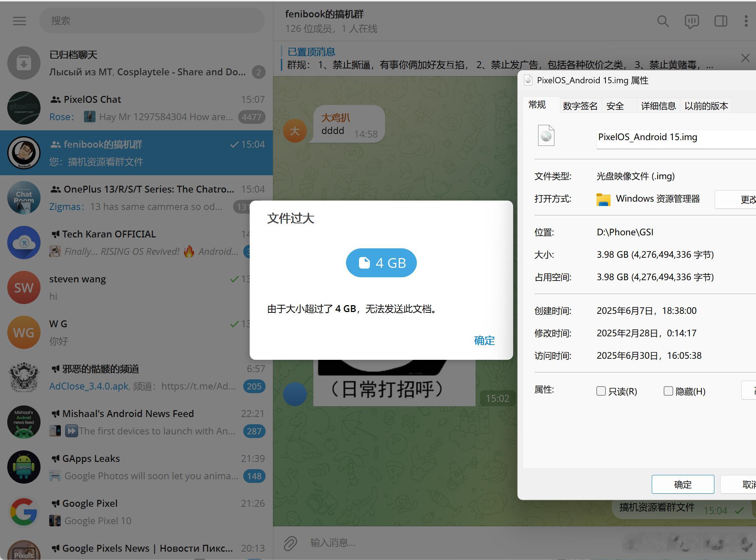Click the 大 avatar beside 大鸡扒 message
This screenshot has height=560, width=756.
click(x=295, y=131)
